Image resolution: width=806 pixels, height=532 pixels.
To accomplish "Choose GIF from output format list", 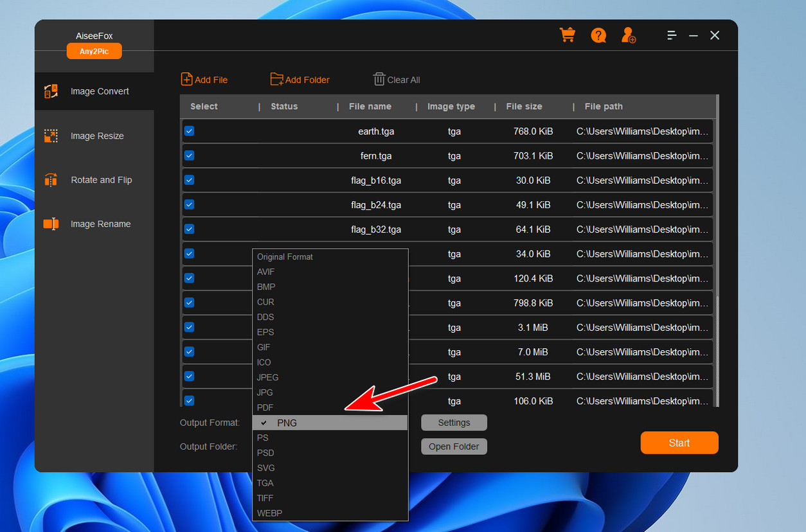I will [x=330, y=347].
